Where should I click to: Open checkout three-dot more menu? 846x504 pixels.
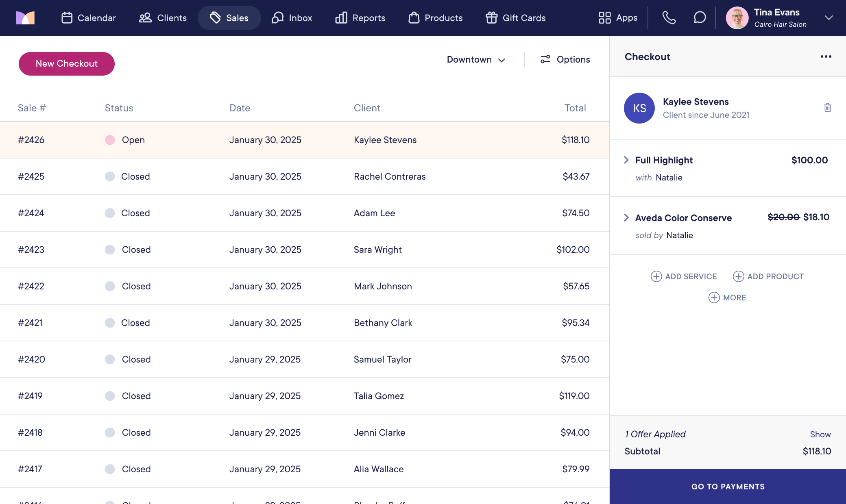pyautogui.click(x=826, y=56)
